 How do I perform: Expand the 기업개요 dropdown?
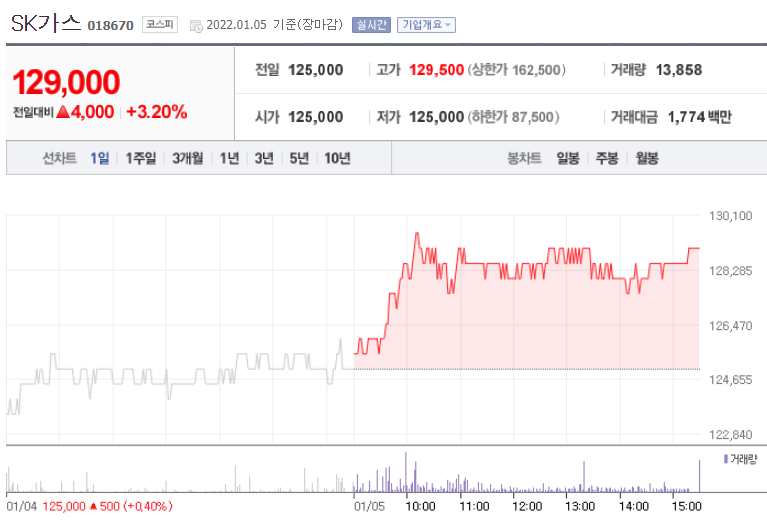(426, 24)
